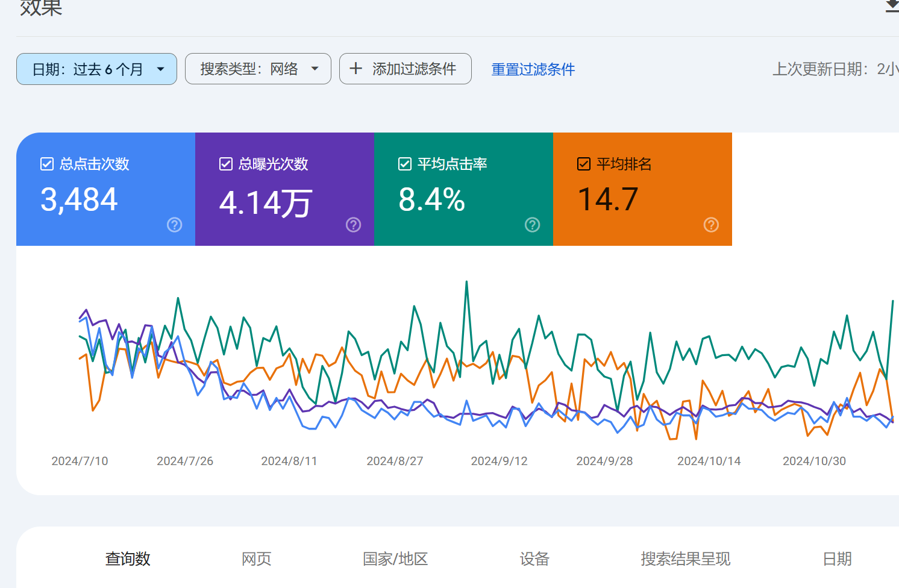This screenshot has width=899, height=588.
Task: Click the plus icon beside 添加过滤条件
Action: (x=356, y=69)
